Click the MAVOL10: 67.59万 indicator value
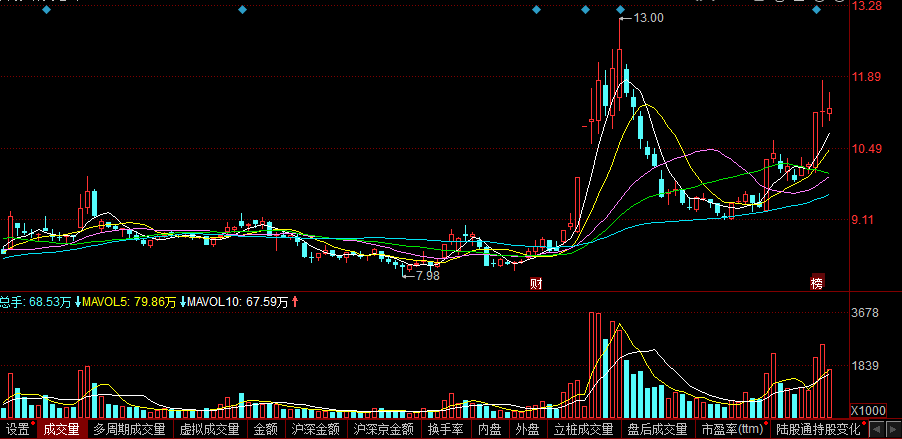Viewport: 902px width, 439px height. click(238, 302)
